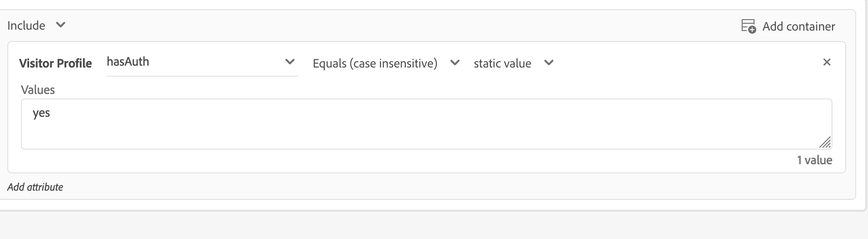Click the "1 value" counter text
Screen dimensions: 868x239
pyautogui.click(x=814, y=160)
